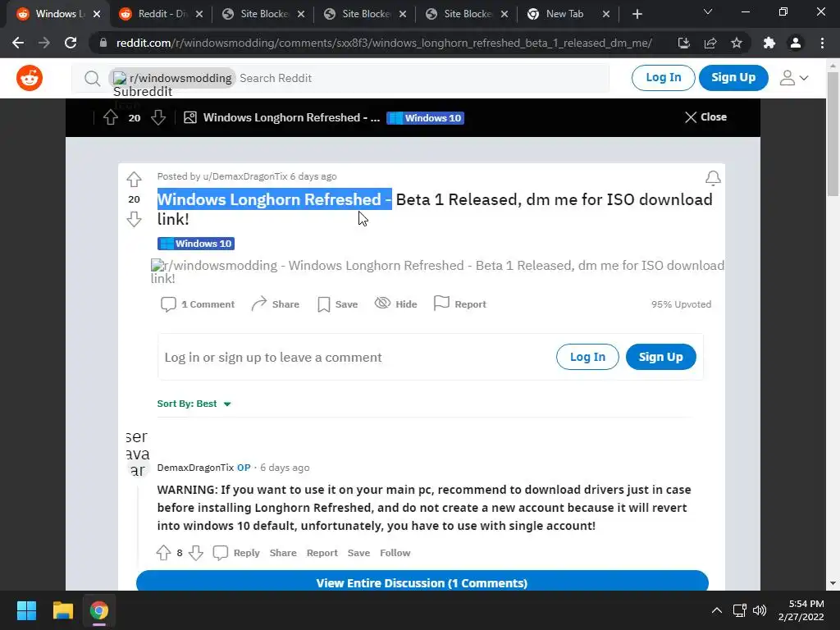Click the top Log In button
The width and height of the screenshot is (840, 630).
663,78
